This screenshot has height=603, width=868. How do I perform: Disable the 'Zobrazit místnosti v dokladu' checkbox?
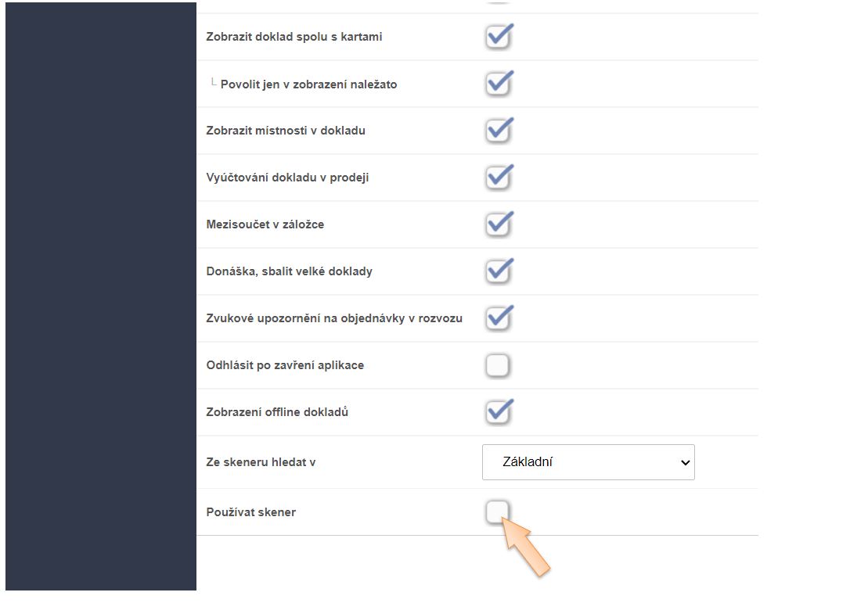[498, 131]
